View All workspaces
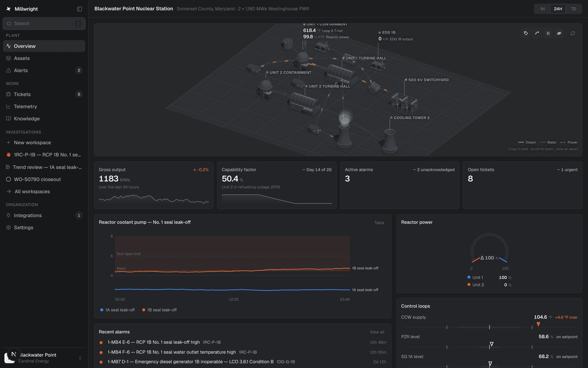 tap(44, 191)
